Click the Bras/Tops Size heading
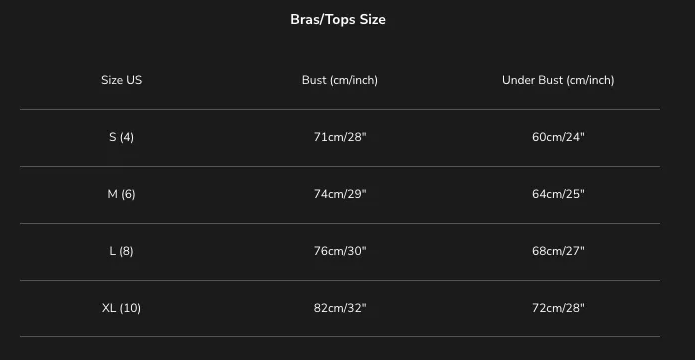The width and height of the screenshot is (696, 360). point(338,20)
